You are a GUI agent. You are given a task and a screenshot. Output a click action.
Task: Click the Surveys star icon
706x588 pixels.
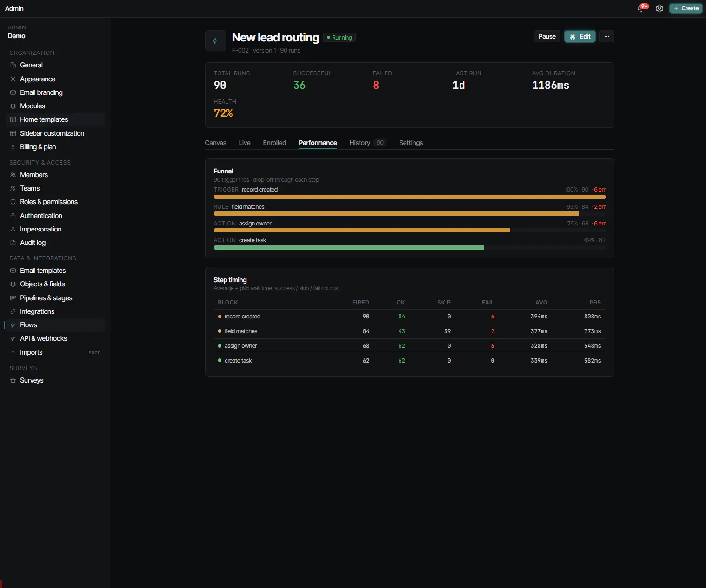[x=13, y=380]
